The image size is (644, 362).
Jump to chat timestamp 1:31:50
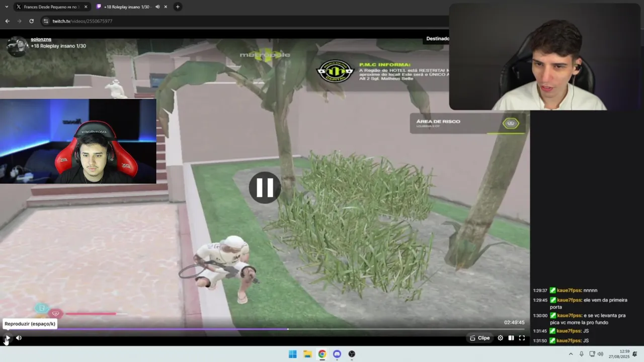(x=540, y=341)
